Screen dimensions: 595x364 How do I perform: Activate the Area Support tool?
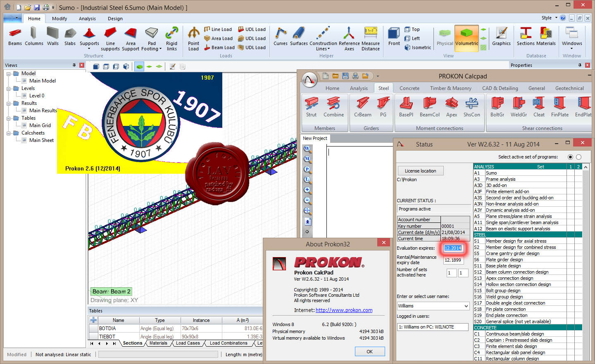point(131,39)
